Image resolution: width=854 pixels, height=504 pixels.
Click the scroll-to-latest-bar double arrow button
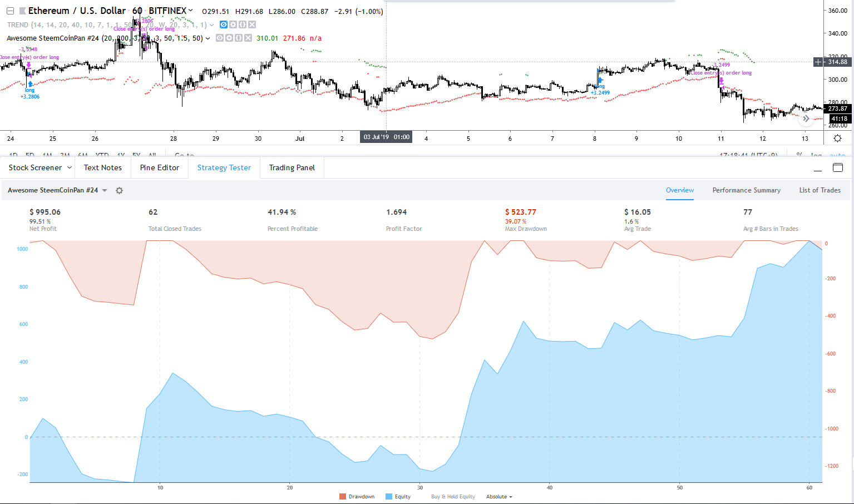point(806,118)
